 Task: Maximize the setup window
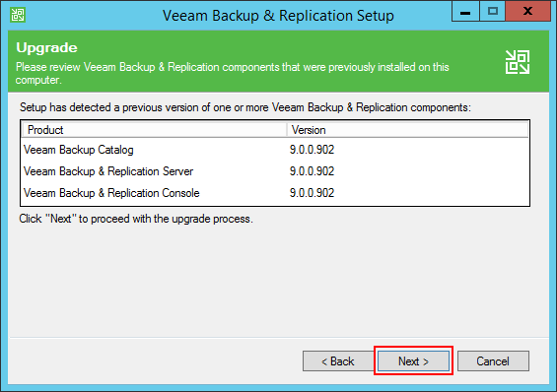[x=492, y=11]
